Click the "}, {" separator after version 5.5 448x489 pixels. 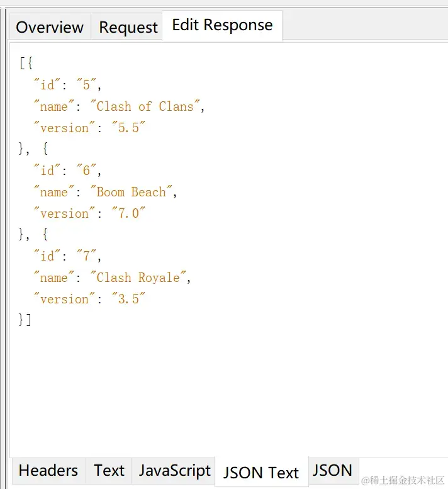pos(33,149)
